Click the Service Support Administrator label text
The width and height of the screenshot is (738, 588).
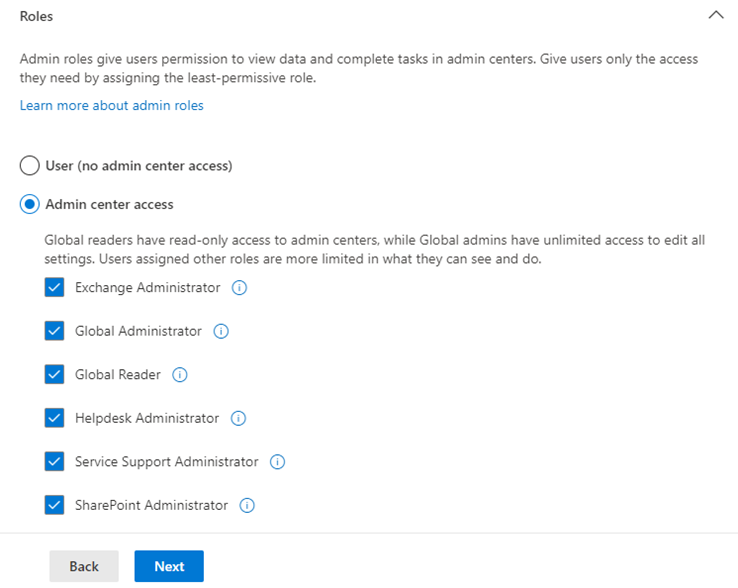[x=167, y=462]
